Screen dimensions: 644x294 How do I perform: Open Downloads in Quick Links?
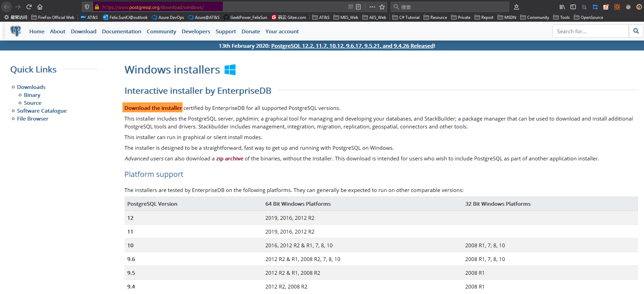(31, 87)
